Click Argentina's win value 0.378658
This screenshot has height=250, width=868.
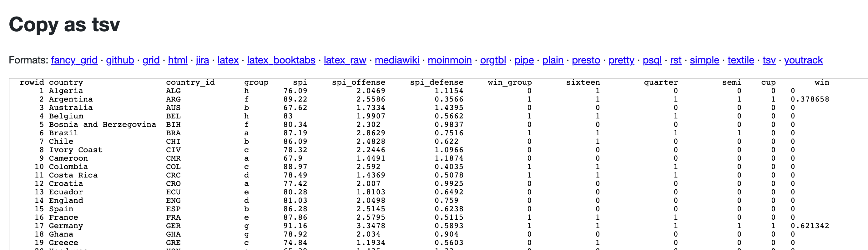coord(810,99)
